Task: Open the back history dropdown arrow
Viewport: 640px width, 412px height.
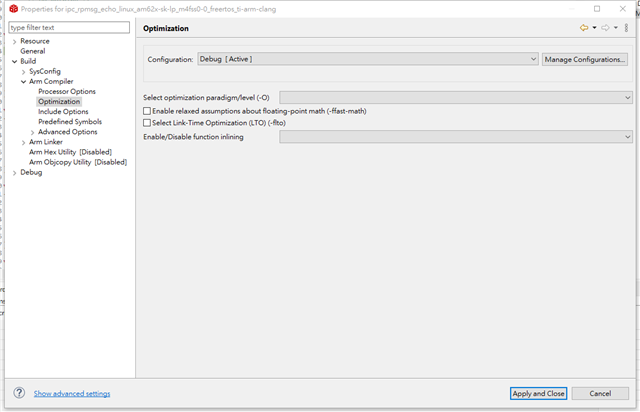Action: (x=594, y=28)
